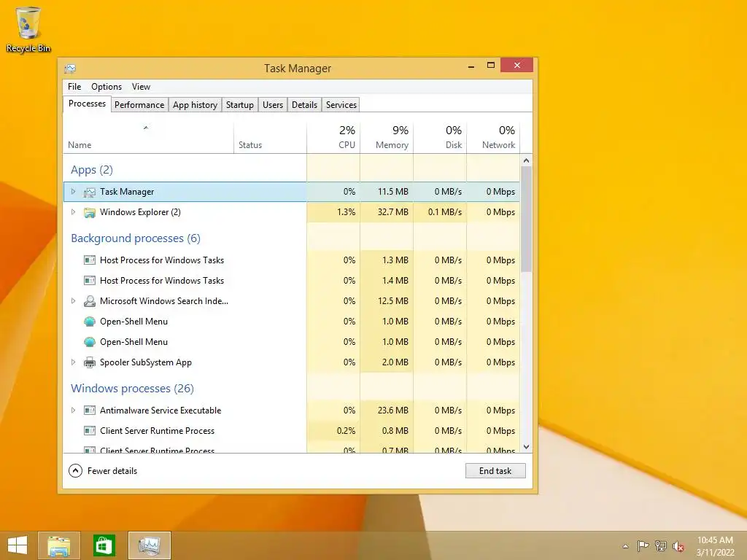747x560 pixels.
Task: Open the Options menu
Action: coord(107,87)
